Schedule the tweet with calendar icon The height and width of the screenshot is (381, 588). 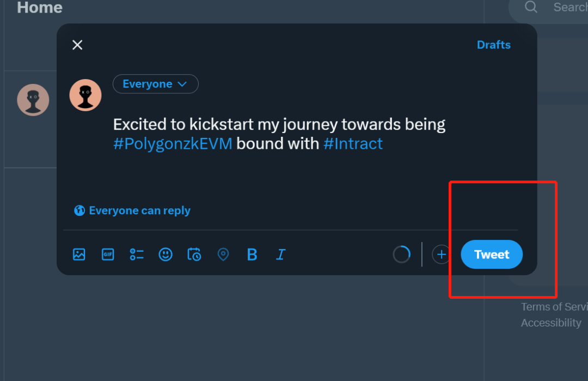tap(194, 254)
